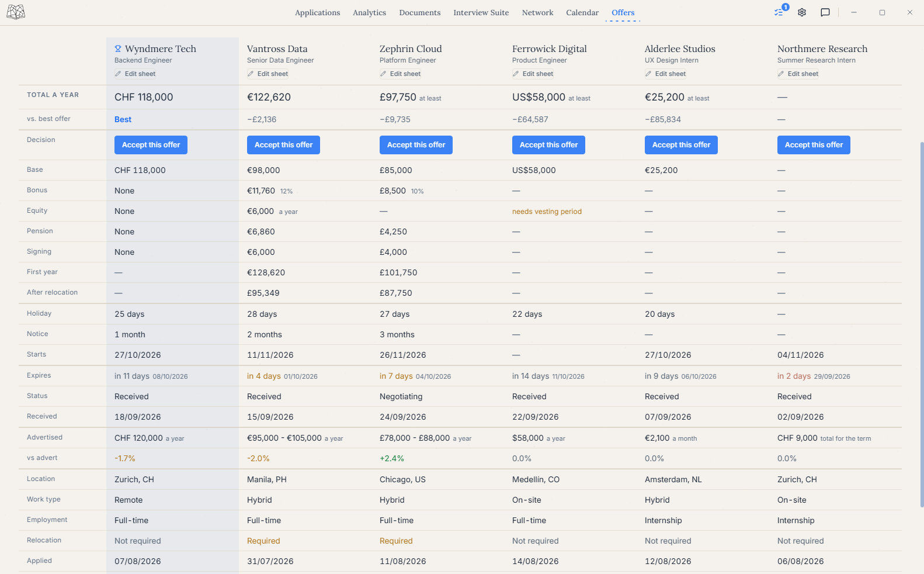Select the Offers tab

tap(623, 12)
